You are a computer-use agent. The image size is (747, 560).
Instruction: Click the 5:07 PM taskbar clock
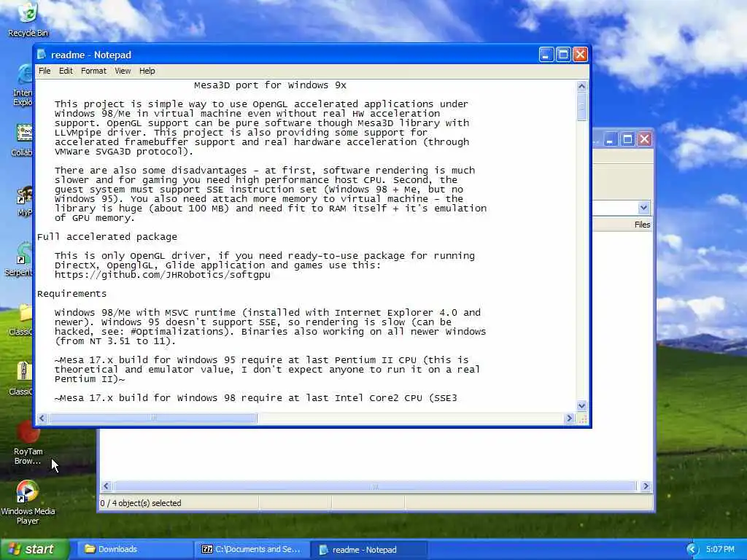(720, 550)
